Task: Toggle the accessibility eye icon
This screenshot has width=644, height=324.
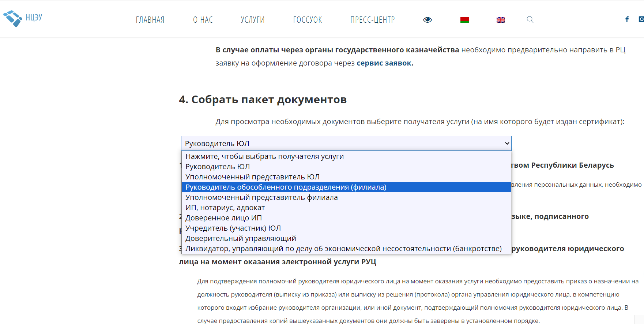Action: tap(428, 20)
